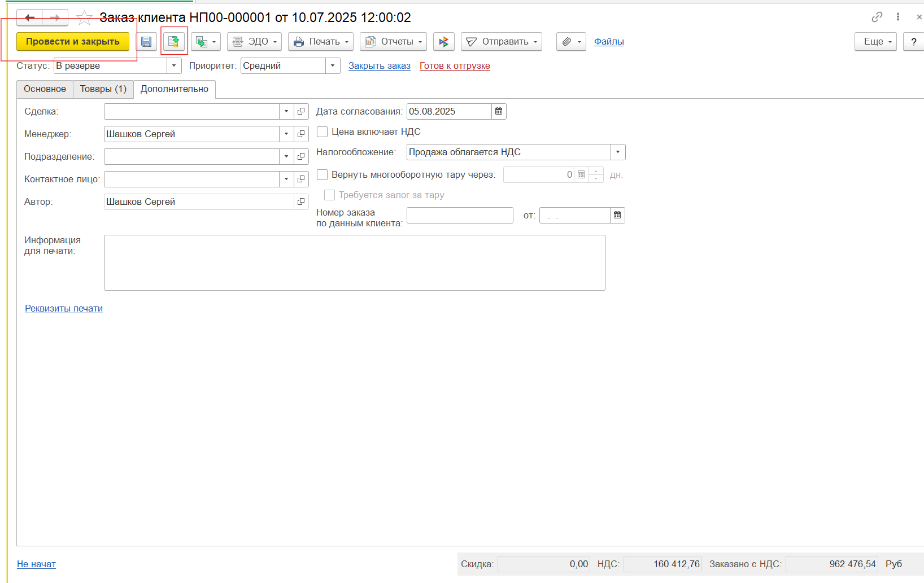Enable the Цена включает НДС checkbox
Image resolution: width=924 pixels, height=583 pixels.
tap(322, 132)
